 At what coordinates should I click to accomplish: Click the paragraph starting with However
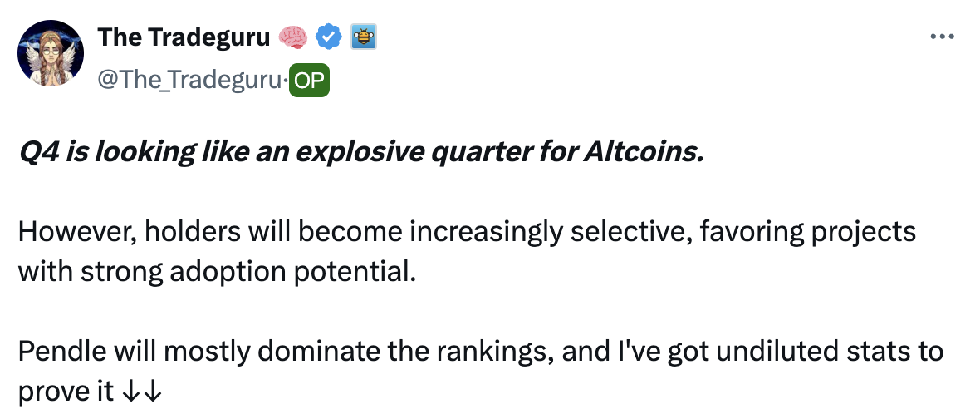[x=465, y=231]
